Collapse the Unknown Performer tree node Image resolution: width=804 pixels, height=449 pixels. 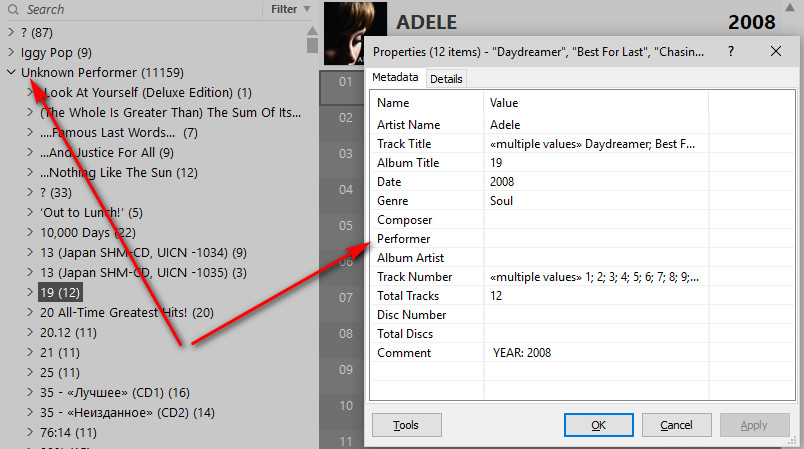(11, 73)
